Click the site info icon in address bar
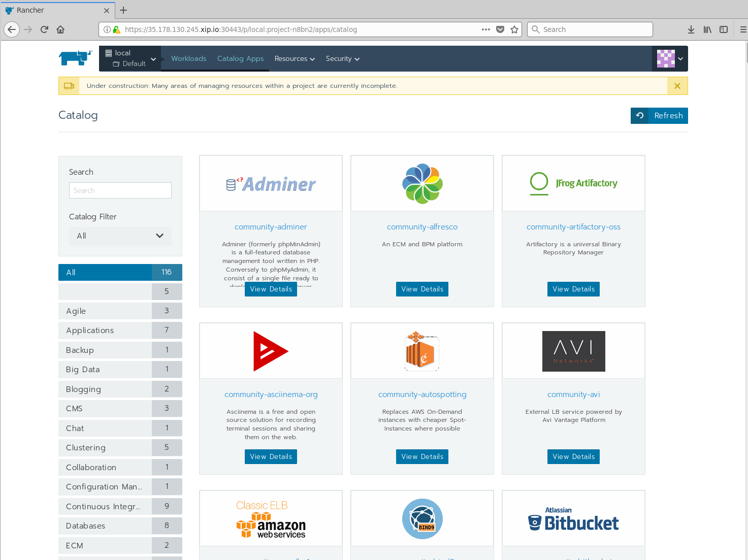748x560 pixels. pos(107,29)
